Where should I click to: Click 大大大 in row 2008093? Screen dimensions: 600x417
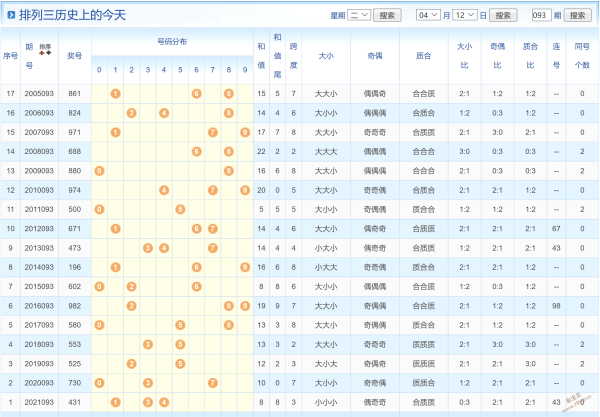point(326,151)
